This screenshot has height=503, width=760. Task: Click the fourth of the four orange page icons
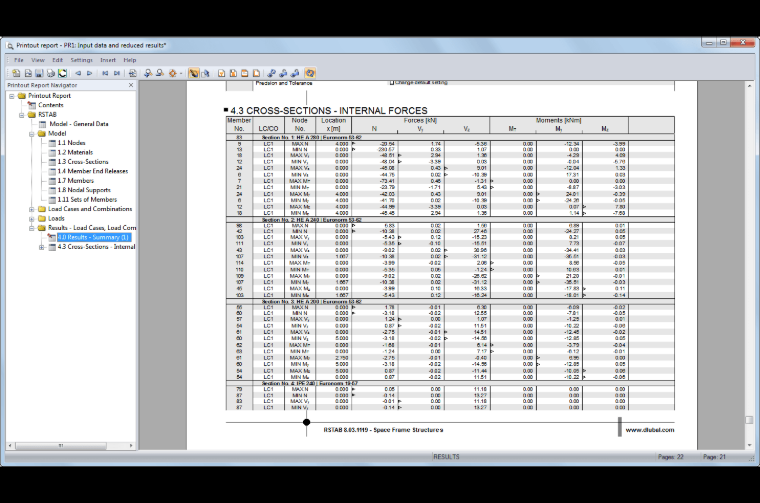[x=256, y=73]
